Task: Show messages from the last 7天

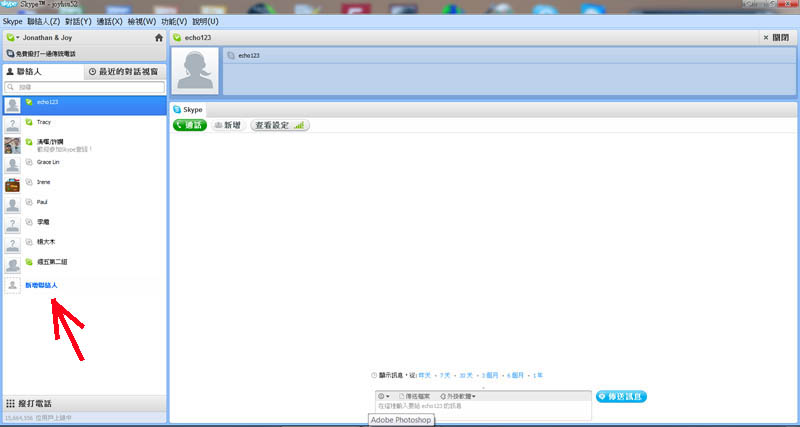Action: (445, 375)
